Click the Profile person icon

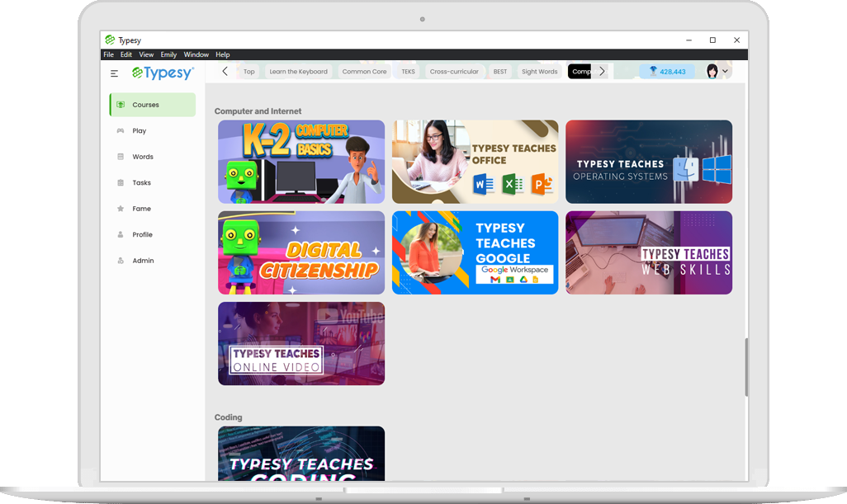coord(121,234)
